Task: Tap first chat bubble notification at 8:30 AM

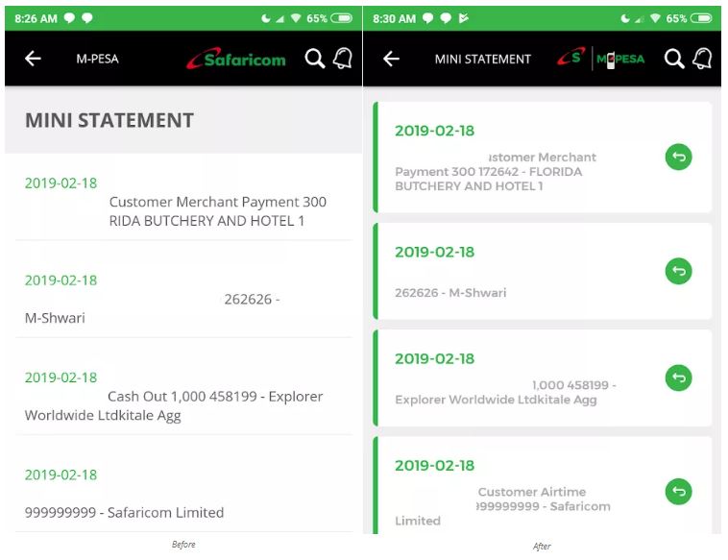Action: coord(427,18)
